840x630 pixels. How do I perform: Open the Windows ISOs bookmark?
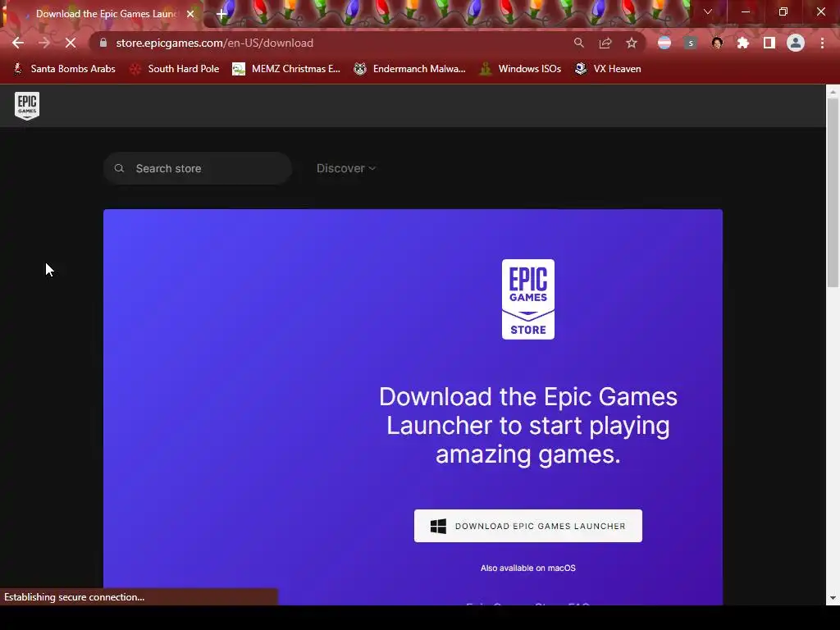point(520,69)
